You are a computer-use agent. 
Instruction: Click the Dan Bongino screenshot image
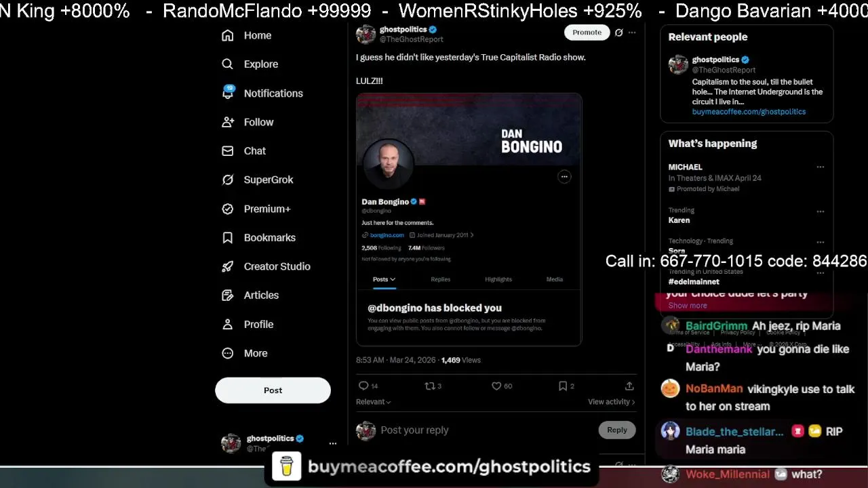469,220
